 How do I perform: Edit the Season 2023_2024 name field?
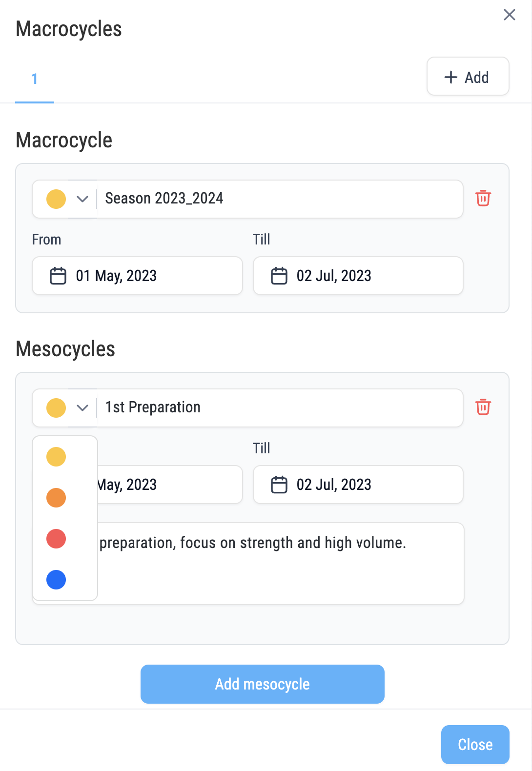(x=280, y=199)
